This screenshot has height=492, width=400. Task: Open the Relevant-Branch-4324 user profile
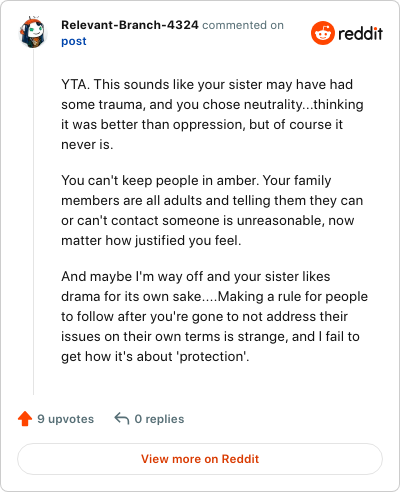pos(130,25)
